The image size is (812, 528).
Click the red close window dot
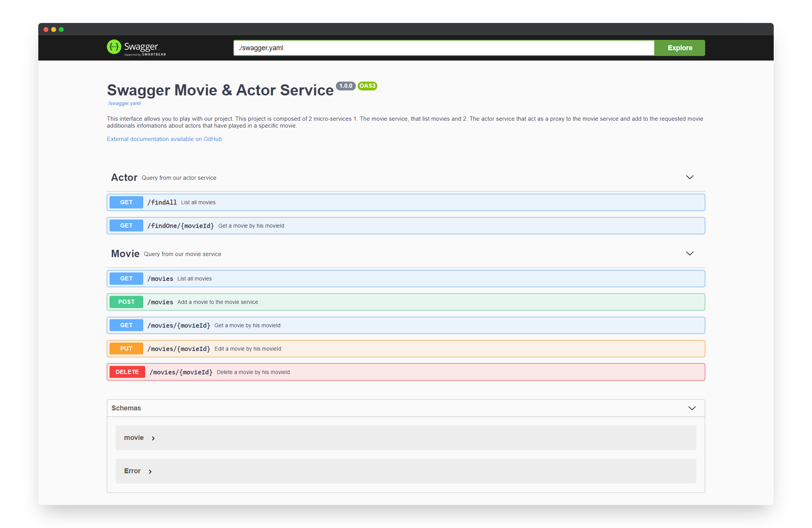tap(46, 30)
